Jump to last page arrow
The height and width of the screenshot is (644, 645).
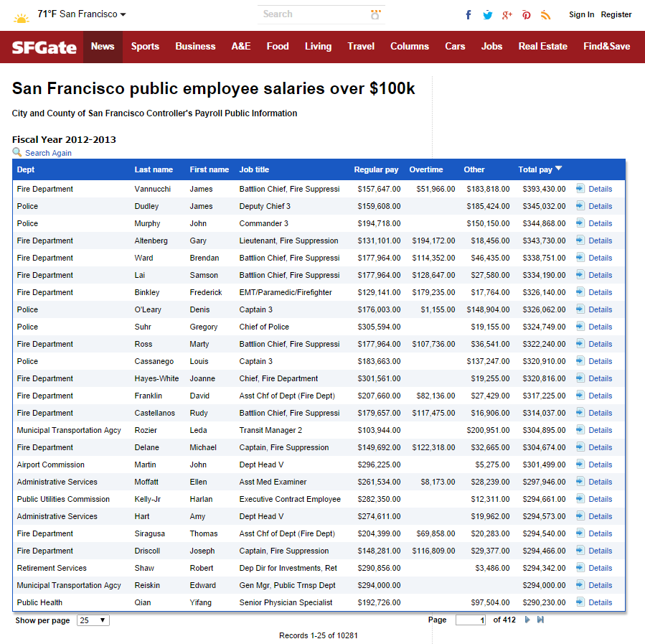coord(540,620)
